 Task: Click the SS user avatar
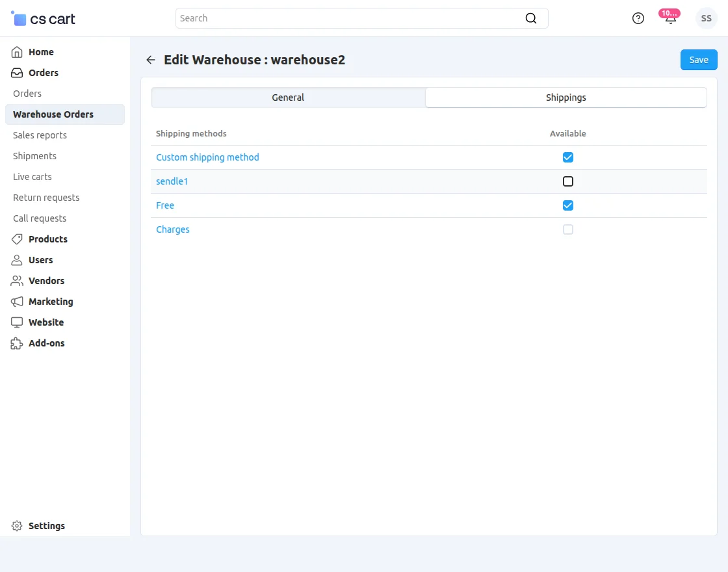point(706,18)
